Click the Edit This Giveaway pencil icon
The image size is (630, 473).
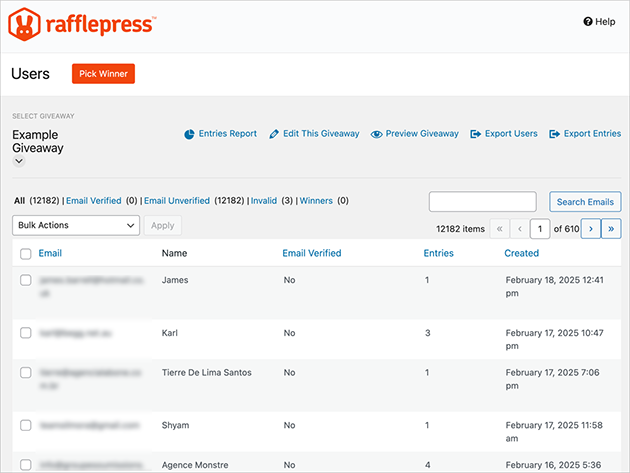coord(274,134)
